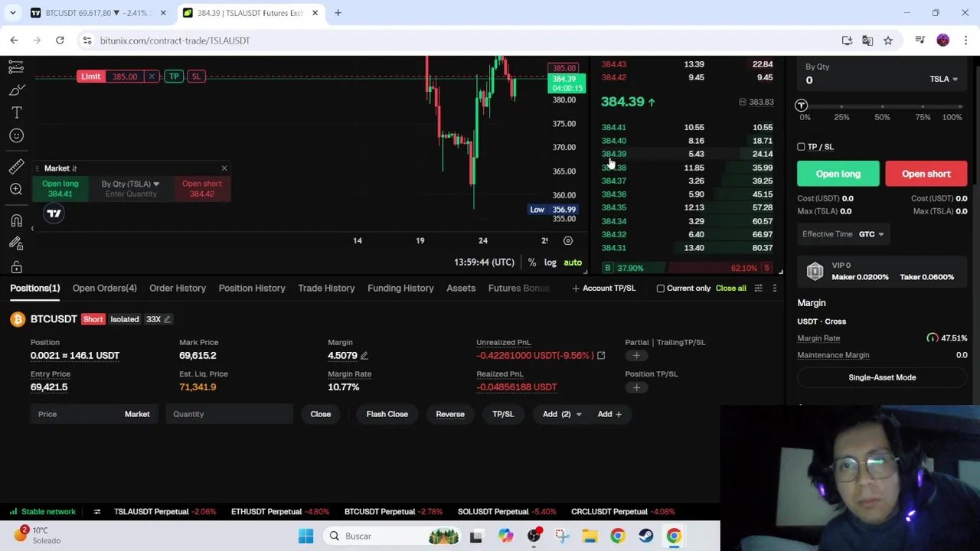Click the quantity percentage slider handle
This screenshot has width=980, height=551.
801,105
